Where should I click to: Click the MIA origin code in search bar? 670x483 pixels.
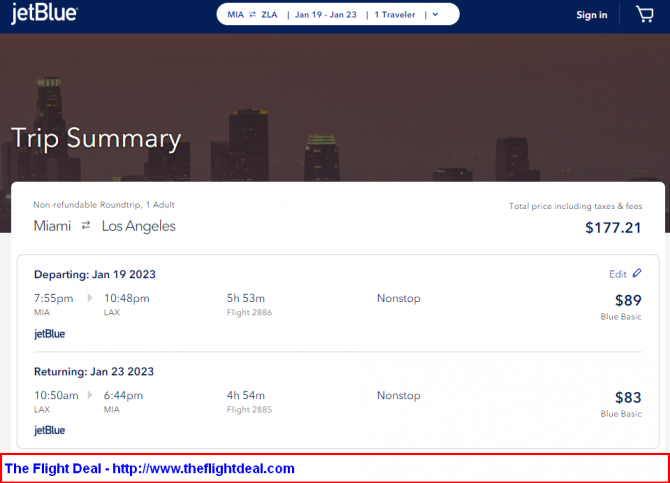click(235, 15)
